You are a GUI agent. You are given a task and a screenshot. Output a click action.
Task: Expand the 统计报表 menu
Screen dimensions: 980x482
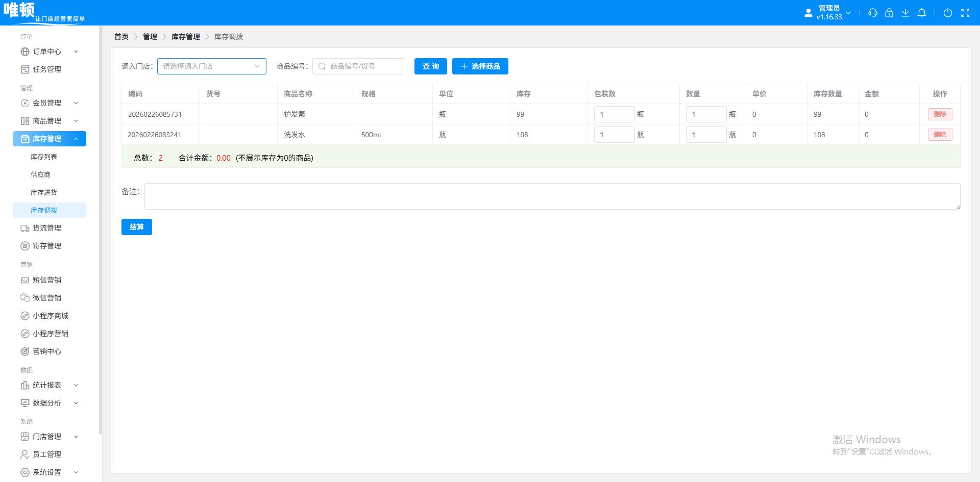coord(50,385)
